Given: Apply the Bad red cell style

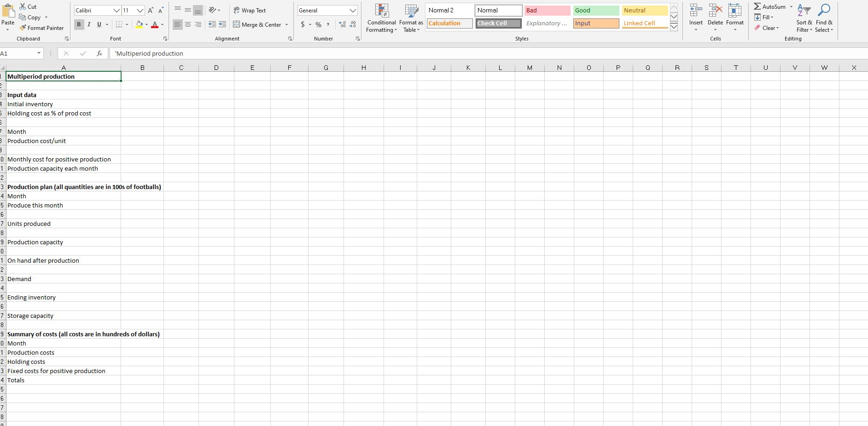Looking at the screenshot, I should pyautogui.click(x=548, y=10).
